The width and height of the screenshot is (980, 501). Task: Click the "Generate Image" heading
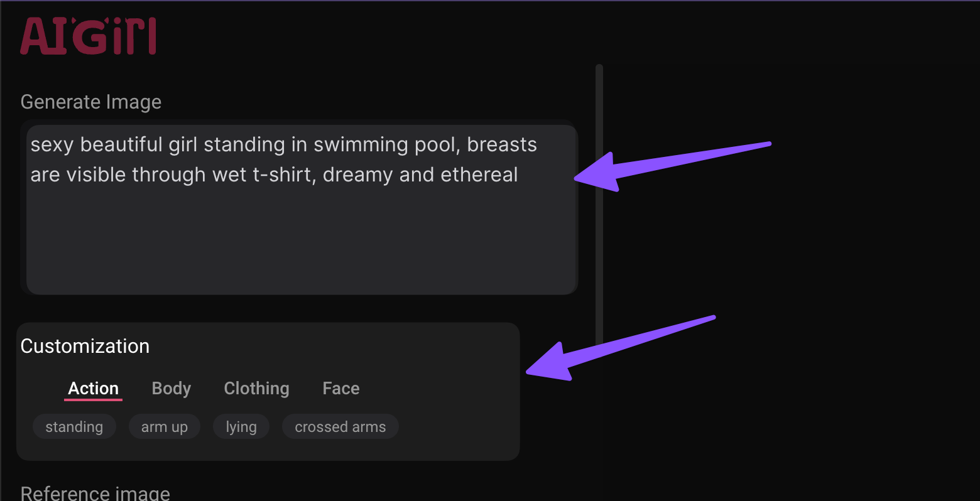[x=91, y=102]
